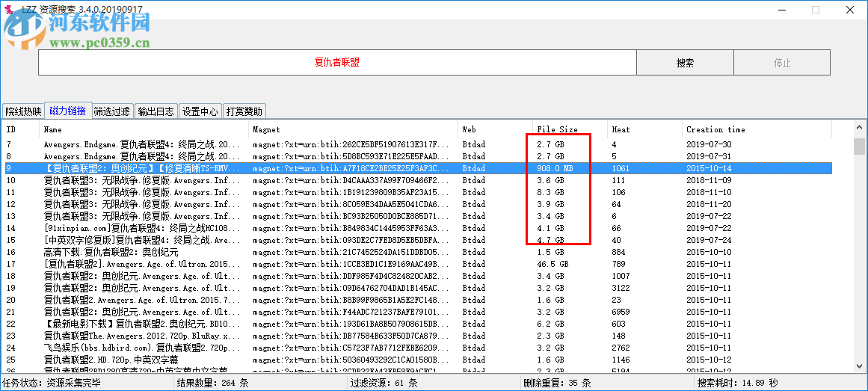Click the 过滤资源: 61 条 status entry
Image resolution: width=868 pixels, height=391 pixels.
tap(383, 383)
